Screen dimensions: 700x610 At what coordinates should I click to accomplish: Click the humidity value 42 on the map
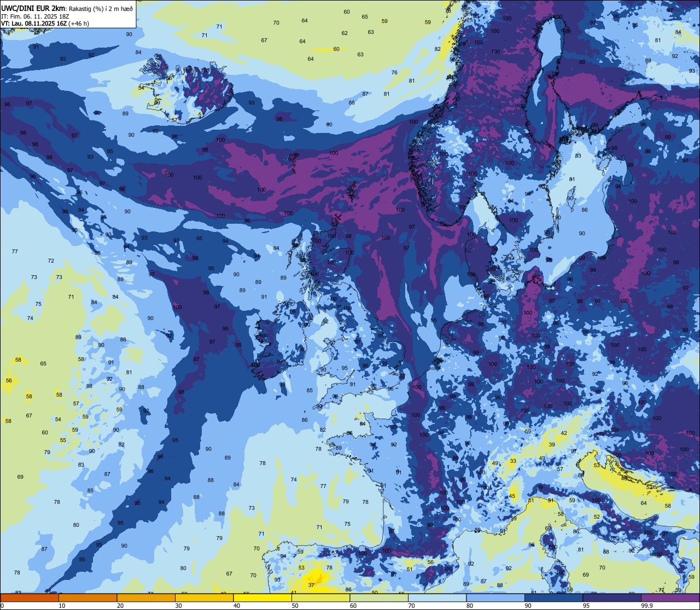coord(564,433)
